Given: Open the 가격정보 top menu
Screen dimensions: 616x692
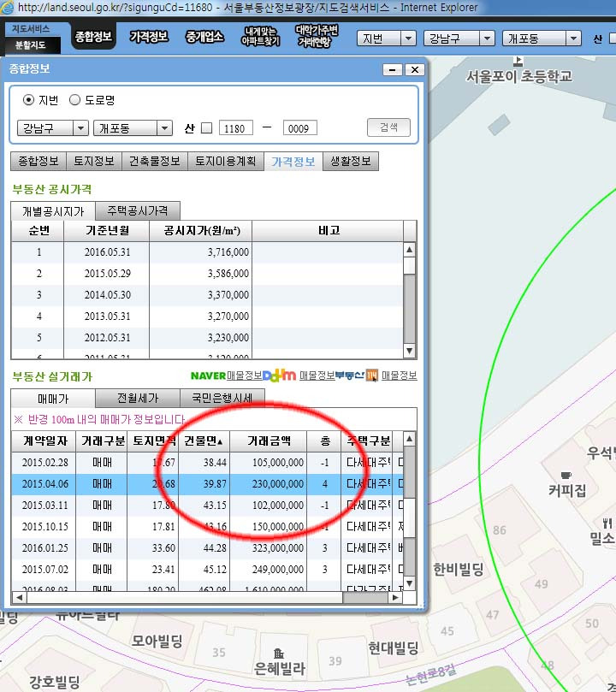Looking at the screenshot, I should point(149,37).
